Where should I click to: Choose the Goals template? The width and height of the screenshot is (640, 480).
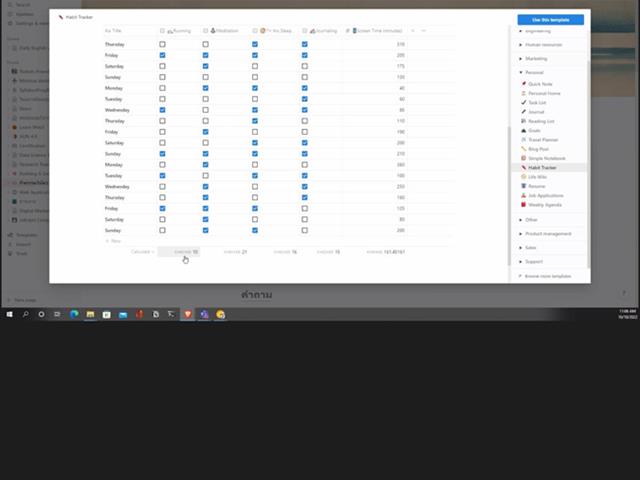pos(533,131)
